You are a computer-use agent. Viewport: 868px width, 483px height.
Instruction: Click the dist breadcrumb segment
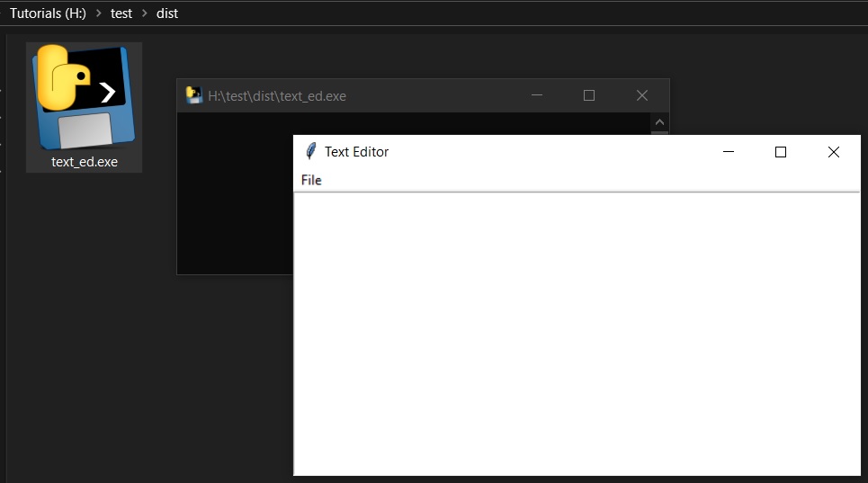tap(167, 13)
